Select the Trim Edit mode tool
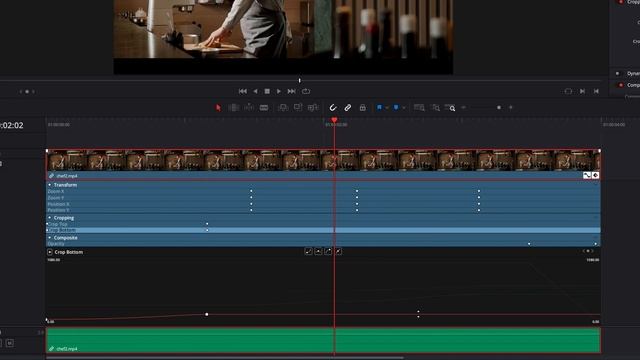640x360 pixels. (x=233, y=108)
